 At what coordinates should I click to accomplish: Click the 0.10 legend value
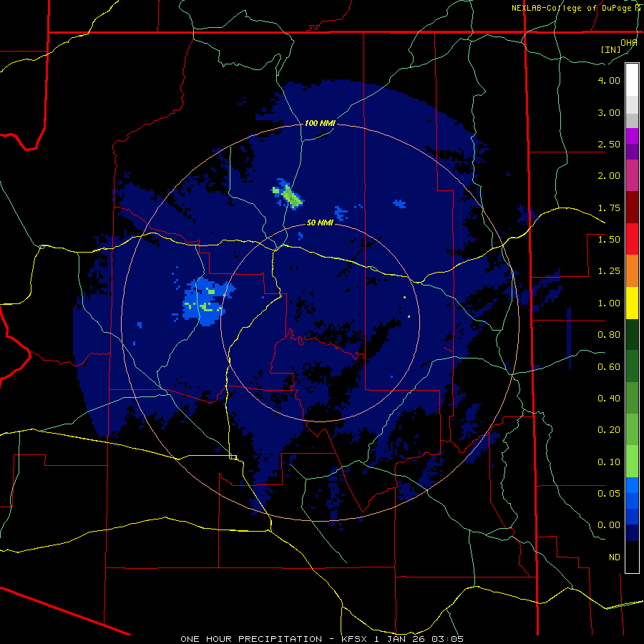(609, 462)
